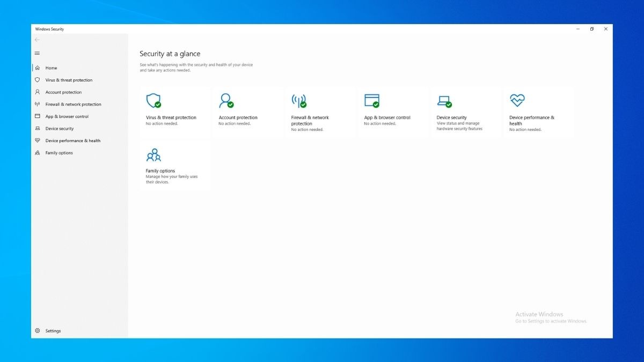Click the large family icon on Family options card
The image size is (644, 362).
point(153,155)
